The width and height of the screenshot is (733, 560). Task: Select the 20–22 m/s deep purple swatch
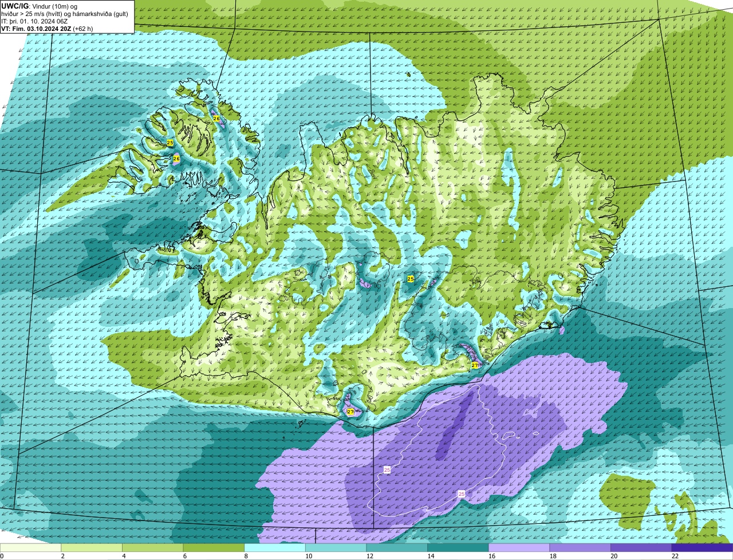coord(641,547)
